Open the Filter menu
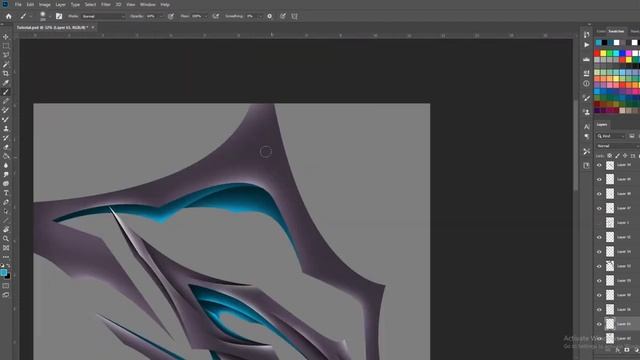This screenshot has height=360, width=640. click(x=106, y=4)
